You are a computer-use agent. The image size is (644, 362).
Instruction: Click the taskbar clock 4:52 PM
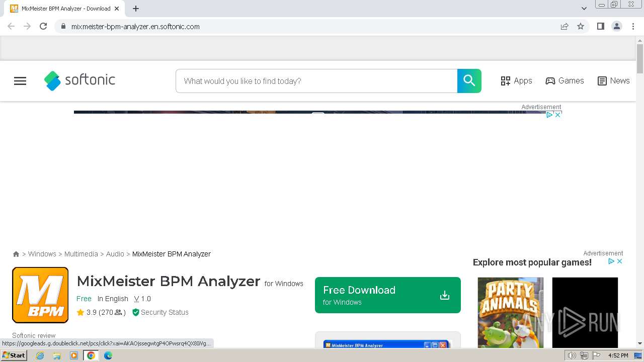pyautogui.click(x=618, y=355)
